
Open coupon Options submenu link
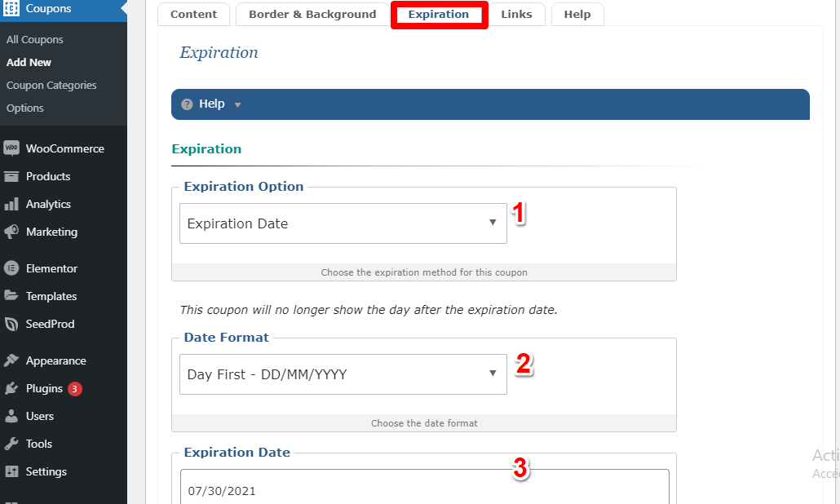pos(25,108)
